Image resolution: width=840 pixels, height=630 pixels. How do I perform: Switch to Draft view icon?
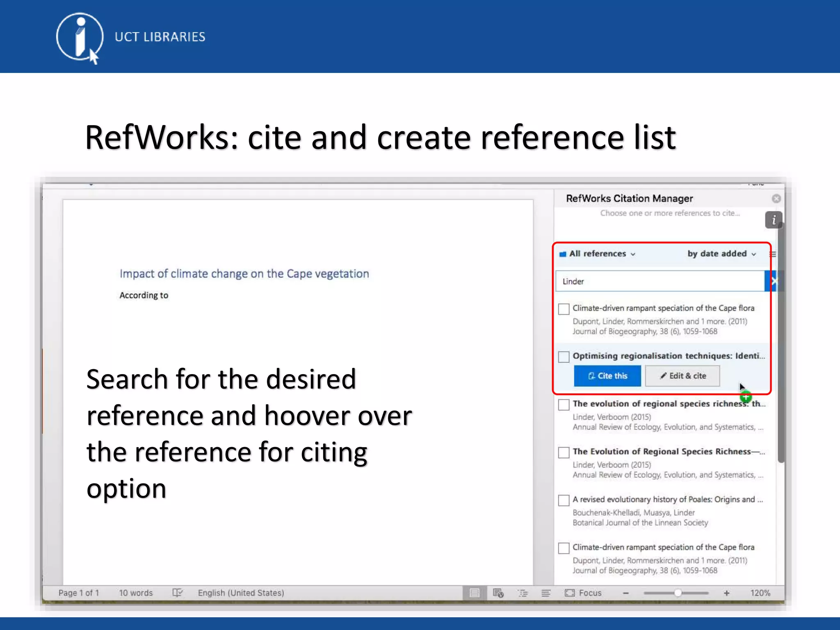click(x=546, y=593)
